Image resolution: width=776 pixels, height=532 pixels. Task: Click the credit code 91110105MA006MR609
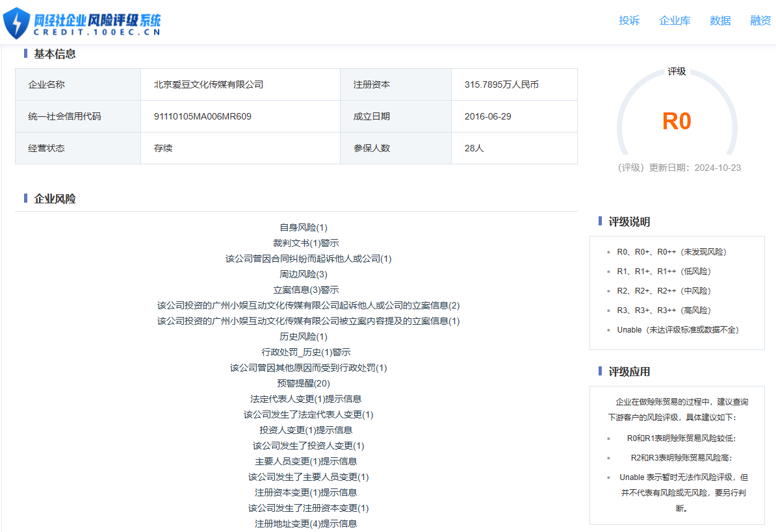pyautogui.click(x=203, y=116)
